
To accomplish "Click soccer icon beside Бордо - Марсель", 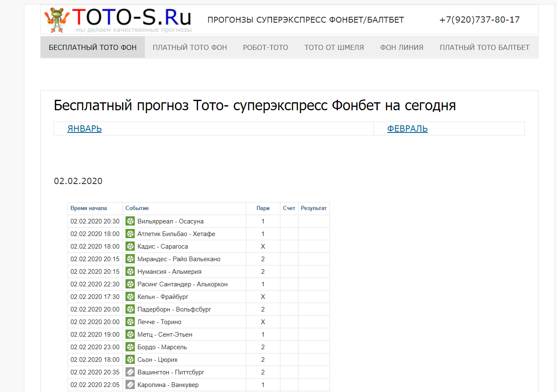I will coord(130,347).
